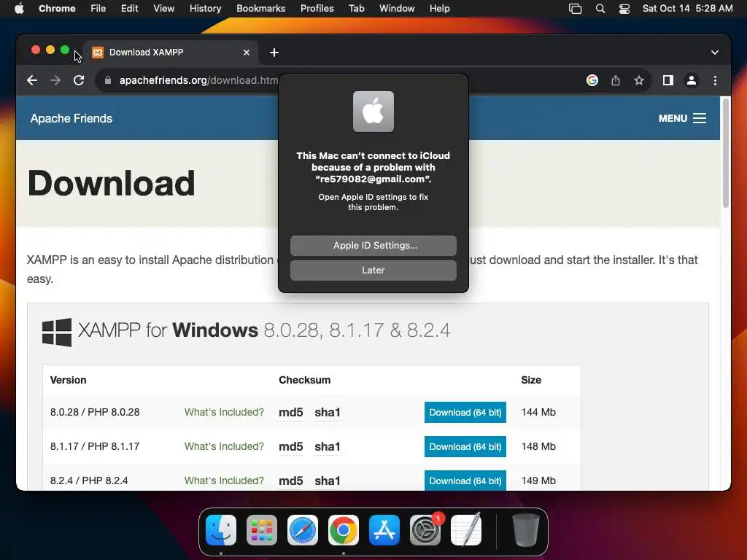Viewport: 747px width, 560px height.
Task: Click md5 checksum for 8.2.4
Action: (290, 481)
